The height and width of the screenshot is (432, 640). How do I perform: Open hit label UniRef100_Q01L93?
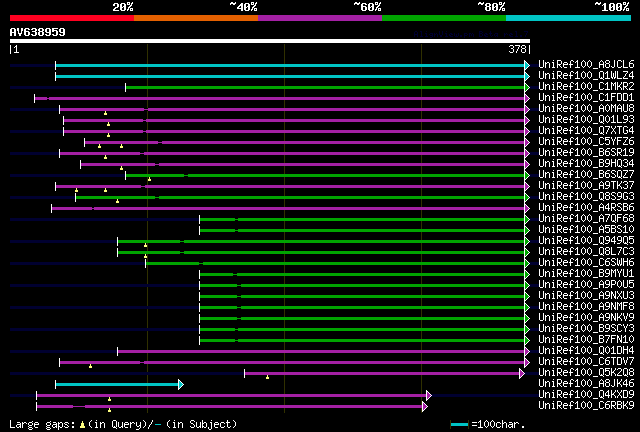pyautogui.click(x=586, y=119)
